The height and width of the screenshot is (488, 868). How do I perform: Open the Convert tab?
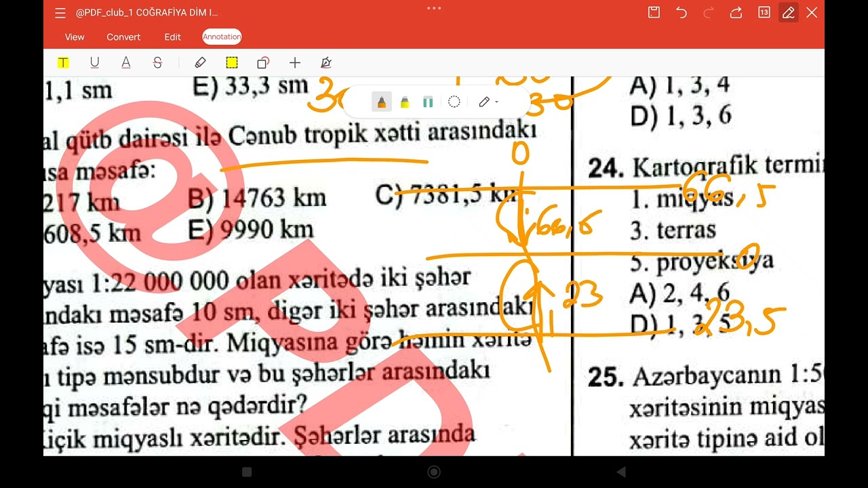(123, 37)
